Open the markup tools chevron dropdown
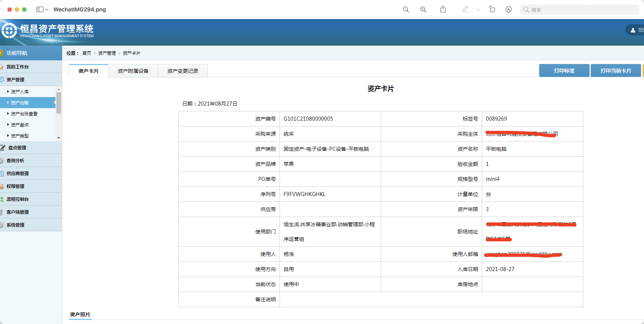This screenshot has height=324, width=644. tap(478, 10)
